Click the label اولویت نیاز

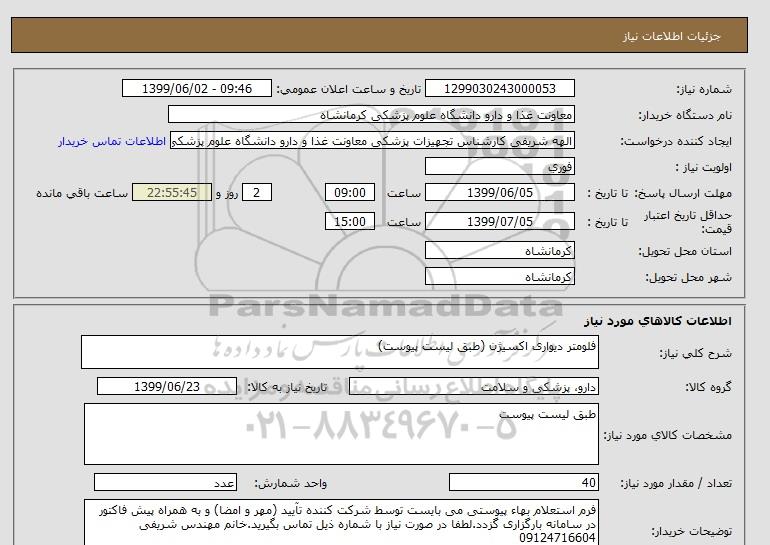(704, 167)
